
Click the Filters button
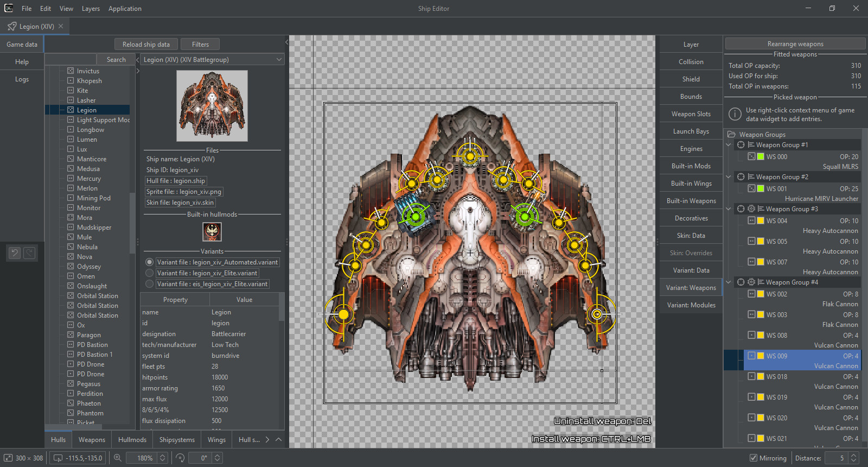[x=200, y=44]
